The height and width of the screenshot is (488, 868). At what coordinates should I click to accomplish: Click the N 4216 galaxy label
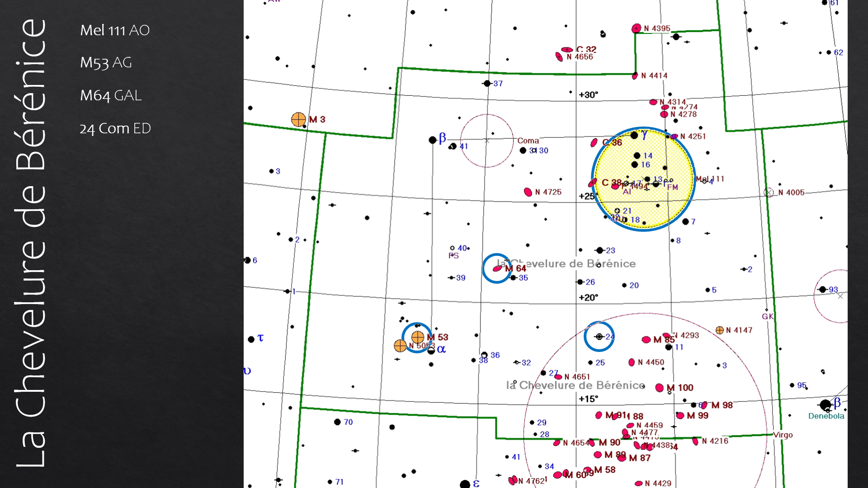pos(715,441)
